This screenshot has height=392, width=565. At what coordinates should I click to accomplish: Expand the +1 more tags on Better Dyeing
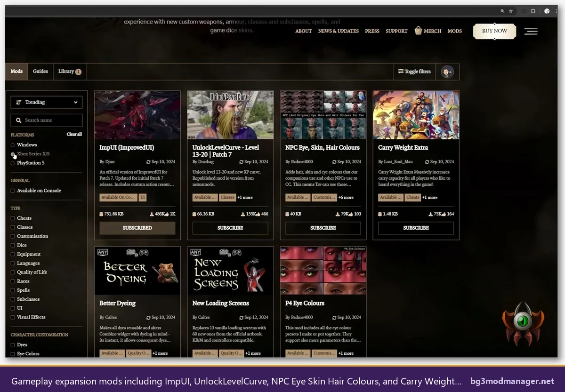[160, 353]
